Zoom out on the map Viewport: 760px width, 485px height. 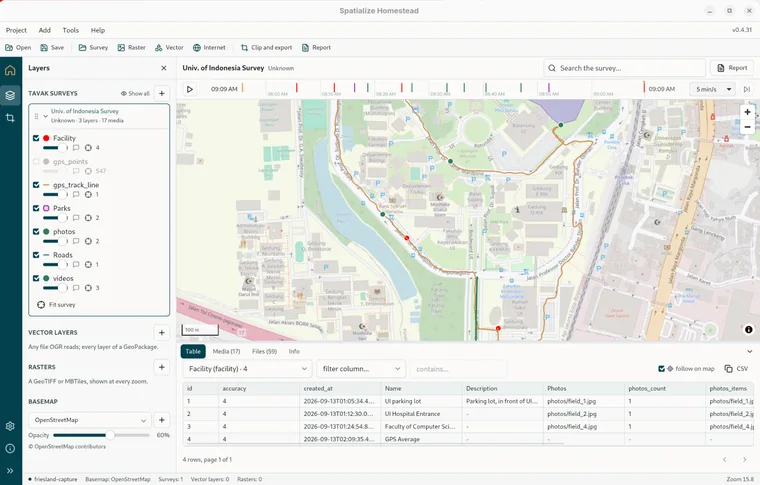coord(747,127)
